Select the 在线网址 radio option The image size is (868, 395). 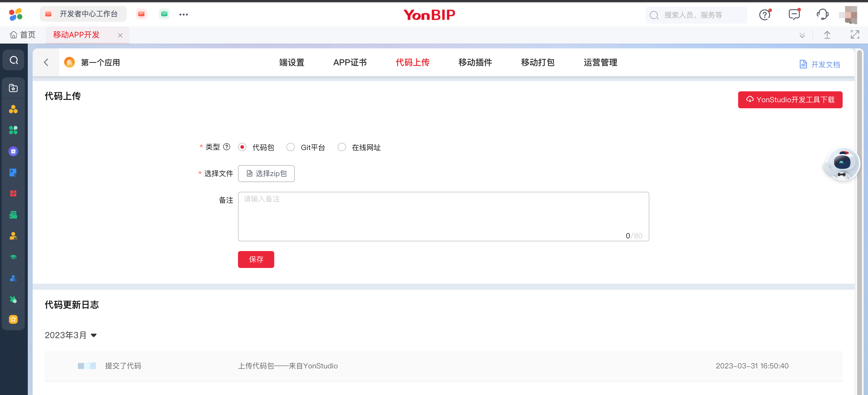(342, 147)
